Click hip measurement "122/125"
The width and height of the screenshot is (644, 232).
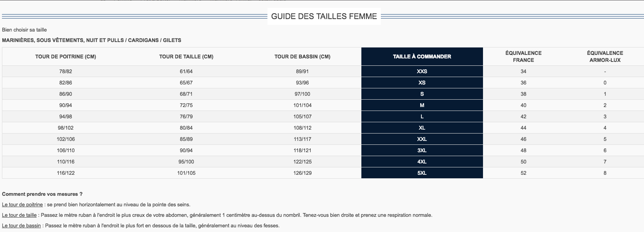point(303,162)
